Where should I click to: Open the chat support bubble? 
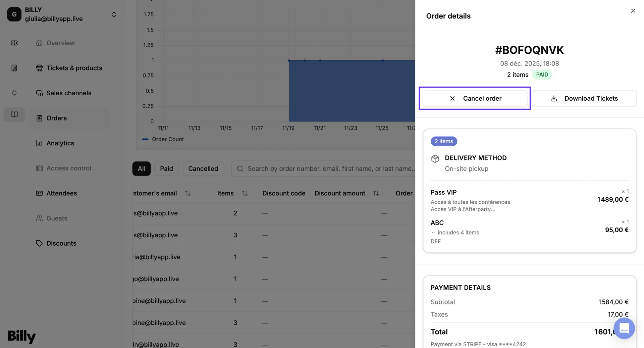click(624, 328)
